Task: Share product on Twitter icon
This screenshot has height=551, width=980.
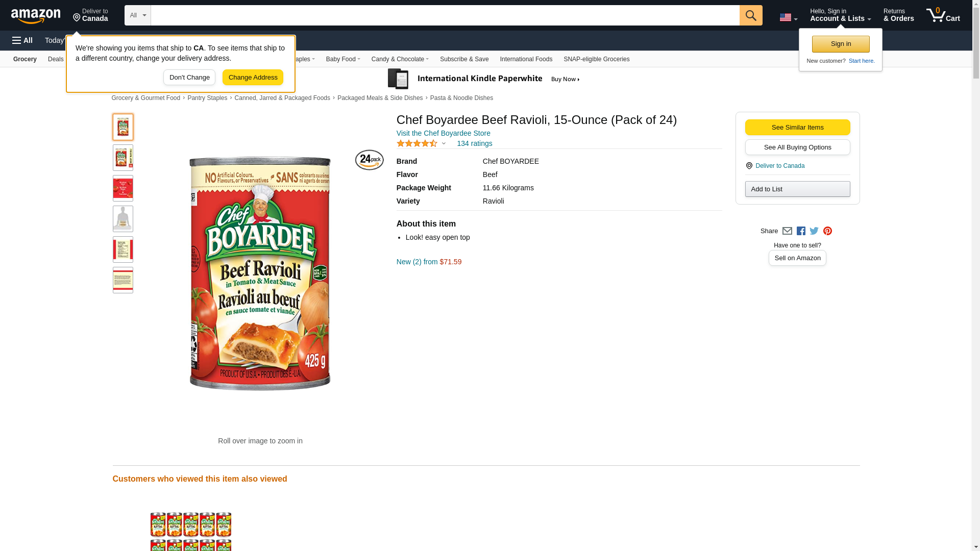Action: (814, 231)
